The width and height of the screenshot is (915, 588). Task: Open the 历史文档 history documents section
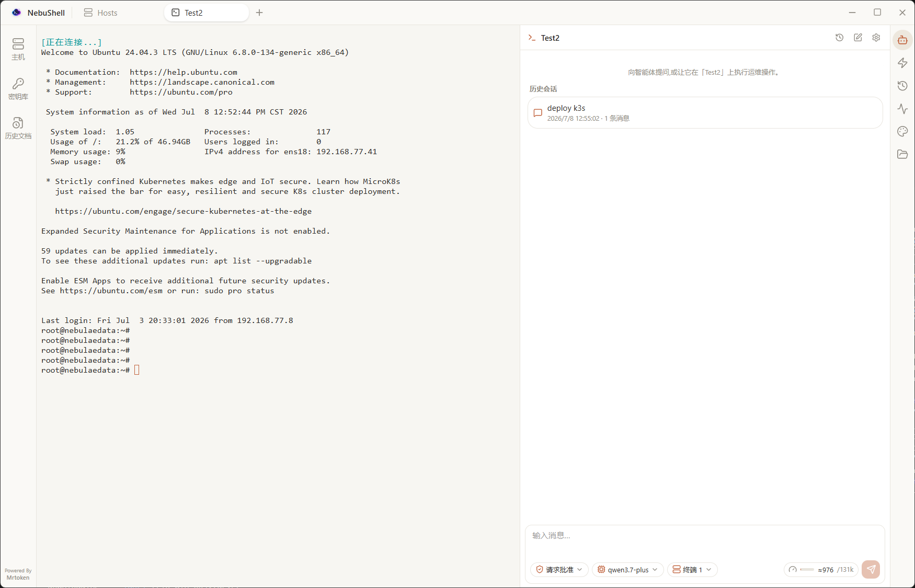coord(18,128)
